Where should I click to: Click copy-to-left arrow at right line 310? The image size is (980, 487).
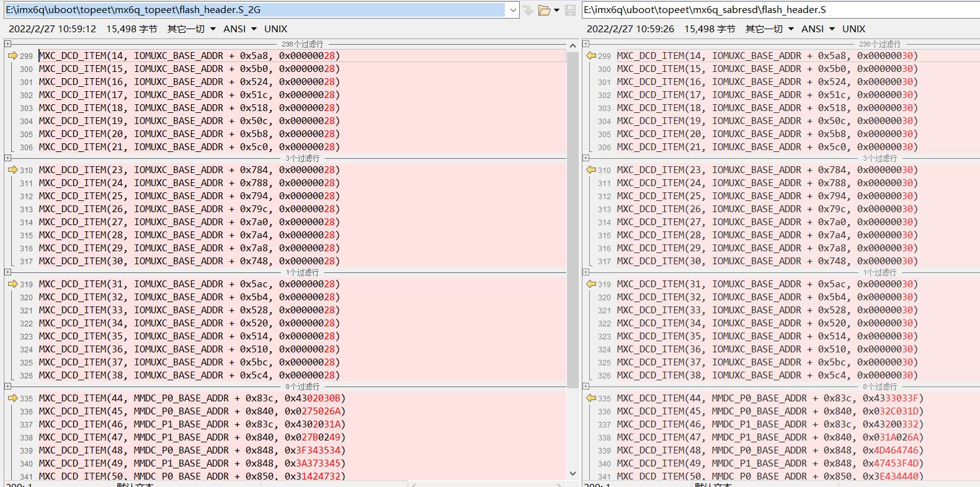(x=591, y=170)
